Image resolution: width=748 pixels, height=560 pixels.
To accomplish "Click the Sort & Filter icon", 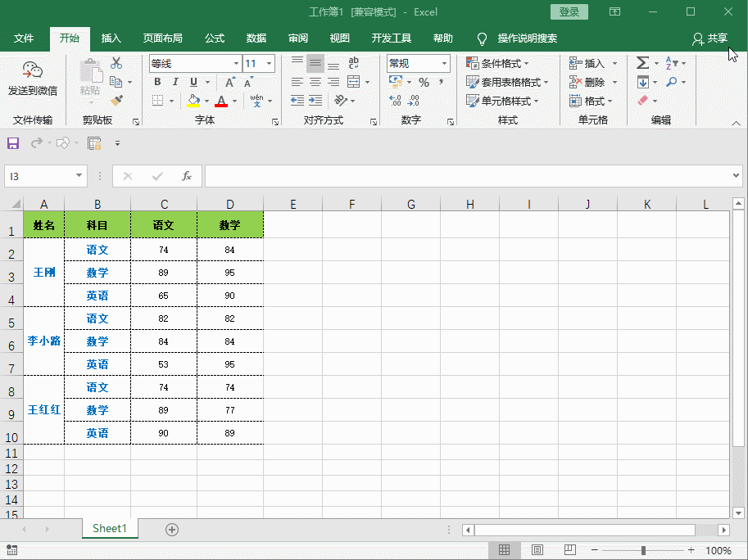I will pos(672,63).
